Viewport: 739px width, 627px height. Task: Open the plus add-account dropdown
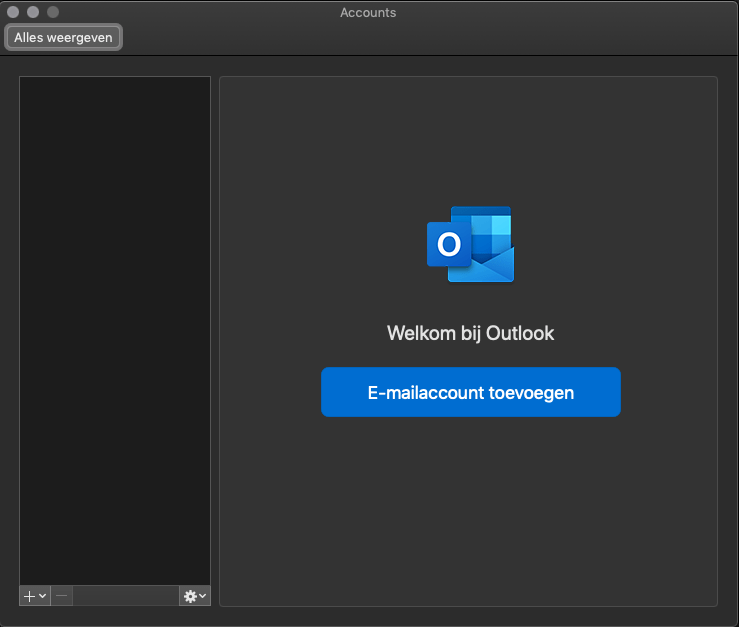pyautogui.click(x=35, y=596)
